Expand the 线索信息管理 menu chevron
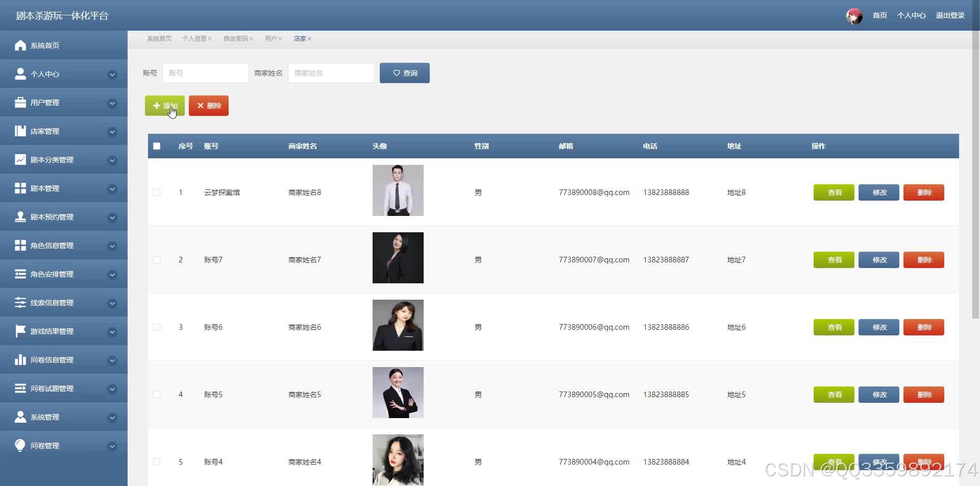Screen dimensions: 980x486 (112, 303)
